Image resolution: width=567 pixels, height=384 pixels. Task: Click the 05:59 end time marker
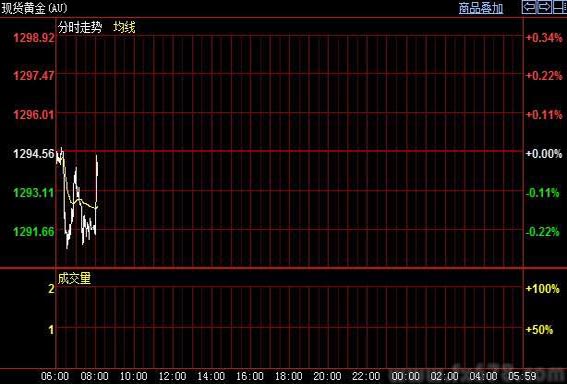[522, 376]
